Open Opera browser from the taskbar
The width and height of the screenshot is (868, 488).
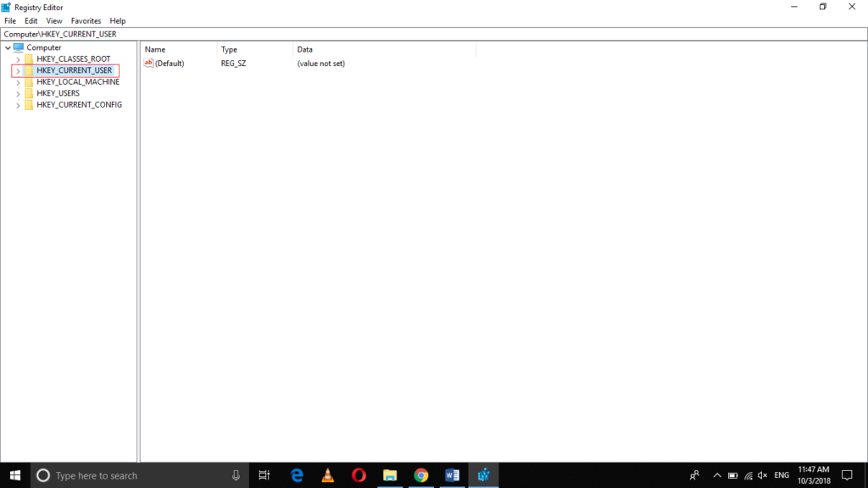[x=359, y=475]
